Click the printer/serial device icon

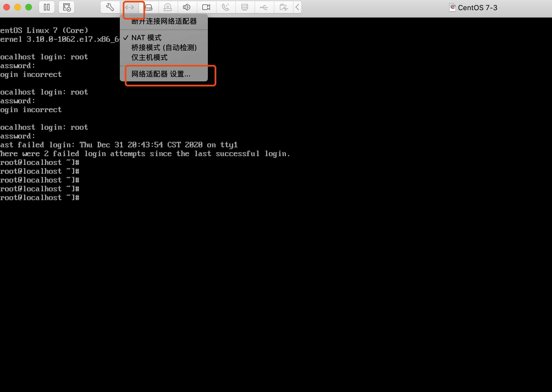[x=245, y=7]
